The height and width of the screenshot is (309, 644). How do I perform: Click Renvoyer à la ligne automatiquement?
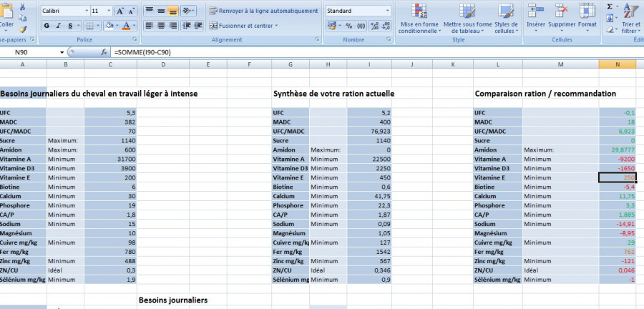point(263,11)
